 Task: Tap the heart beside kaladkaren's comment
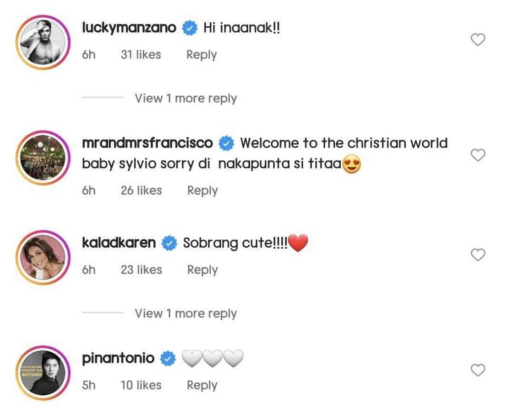click(478, 255)
